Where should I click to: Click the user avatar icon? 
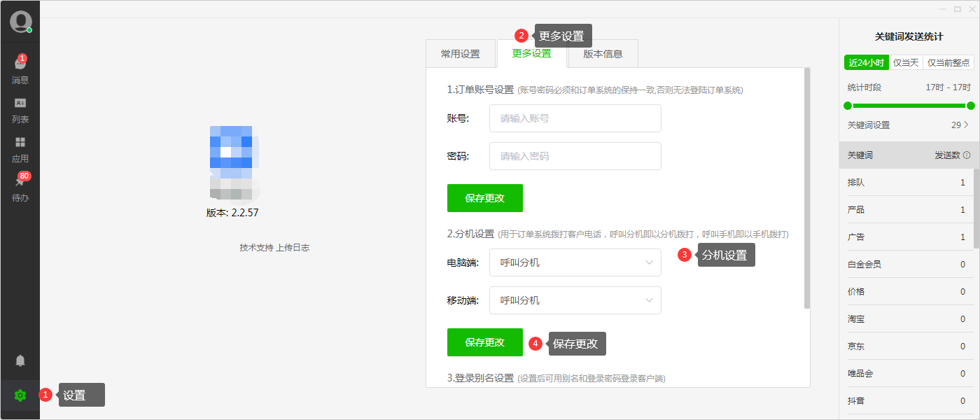point(20,22)
